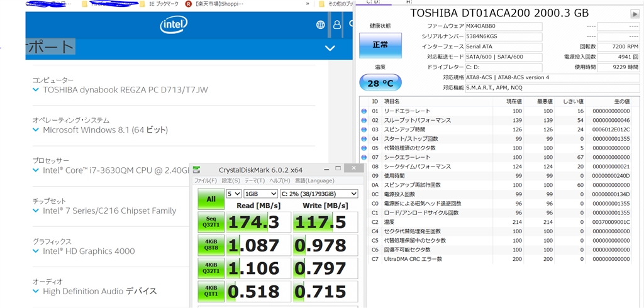Run the 4KiB Q32T1 benchmark

(211, 268)
